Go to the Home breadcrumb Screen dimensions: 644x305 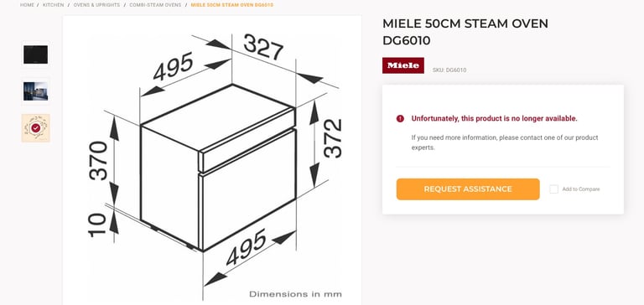pyautogui.click(x=27, y=5)
